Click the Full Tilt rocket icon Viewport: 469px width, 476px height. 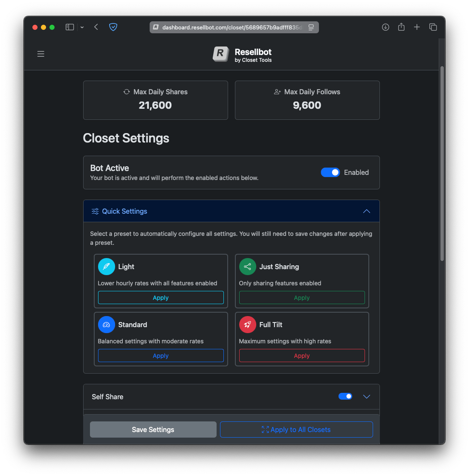pos(248,325)
